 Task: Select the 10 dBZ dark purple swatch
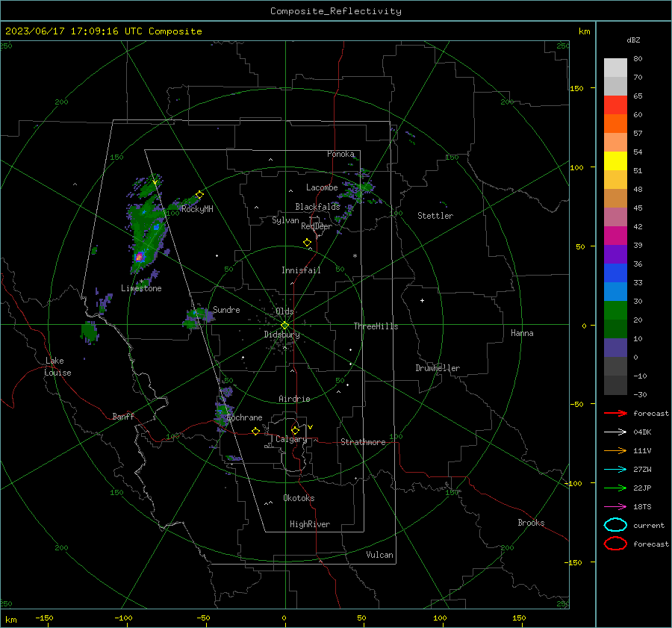(x=615, y=348)
